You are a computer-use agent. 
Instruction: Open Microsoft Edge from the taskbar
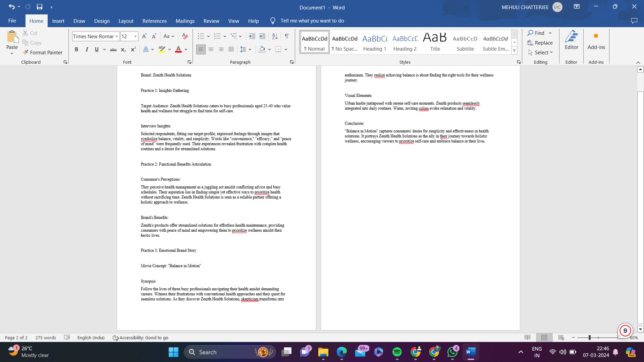342,352
